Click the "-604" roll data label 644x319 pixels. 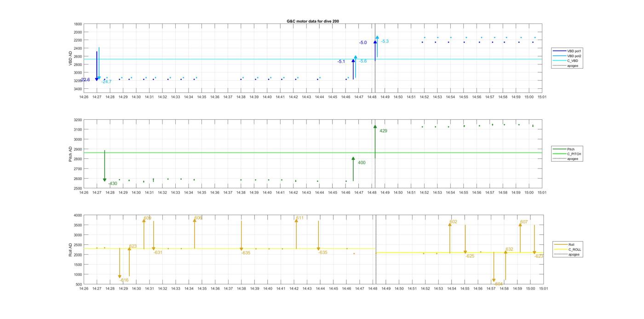pos(499,284)
